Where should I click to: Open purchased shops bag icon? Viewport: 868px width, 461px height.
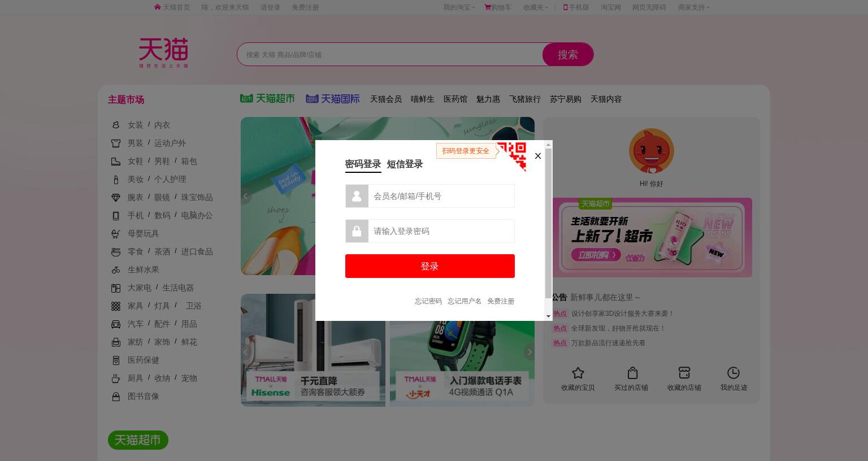click(x=632, y=373)
